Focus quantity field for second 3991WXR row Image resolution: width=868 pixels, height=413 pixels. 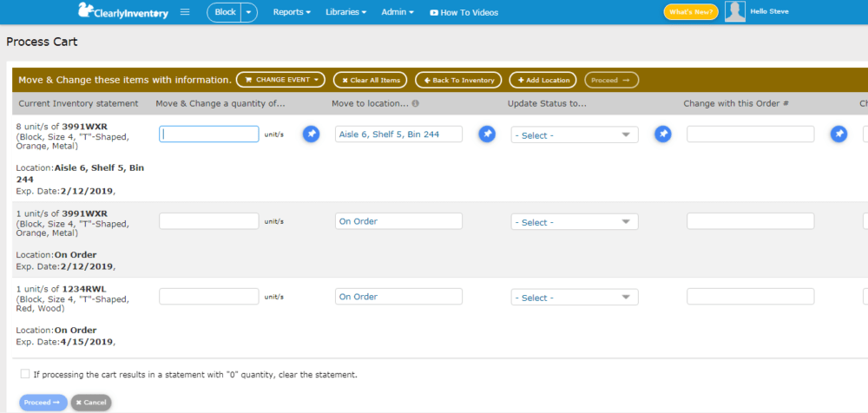pyautogui.click(x=208, y=221)
